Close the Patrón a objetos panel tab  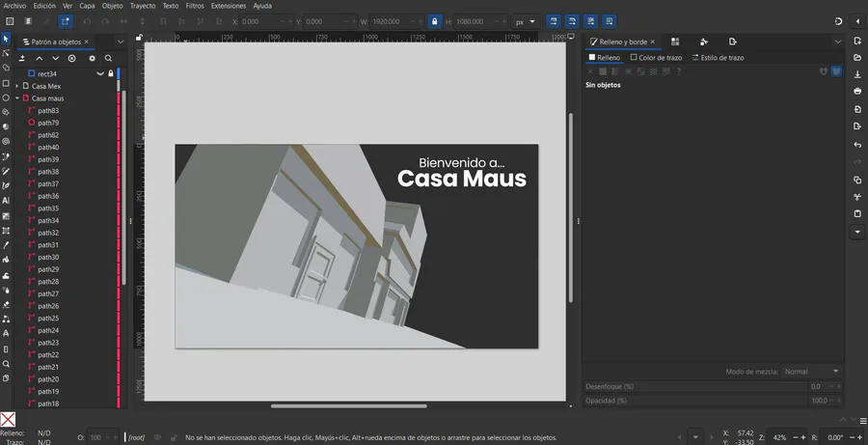(87, 42)
